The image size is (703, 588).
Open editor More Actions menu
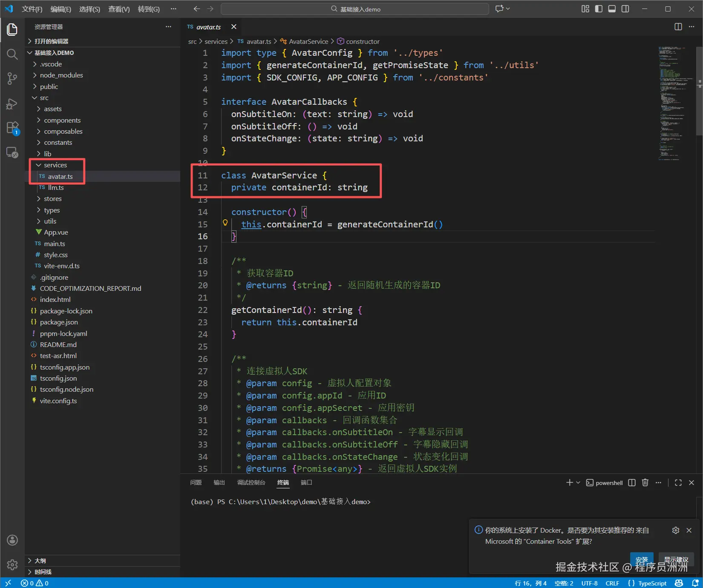[x=691, y=27]
